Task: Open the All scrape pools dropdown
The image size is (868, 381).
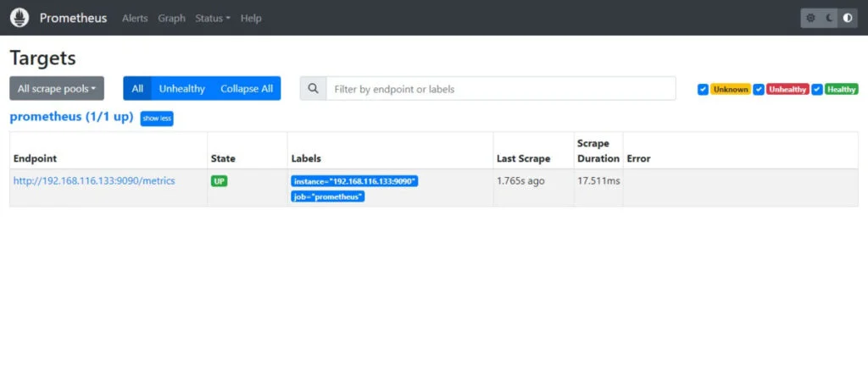Action: pyautogui.click(x=57, y=89)
